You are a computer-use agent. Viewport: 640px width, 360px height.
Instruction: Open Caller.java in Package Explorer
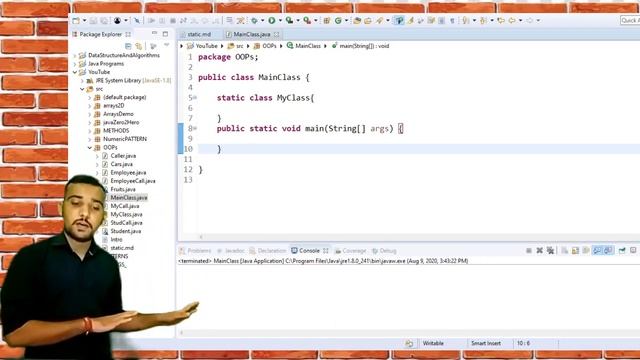(x=123, y=156)
